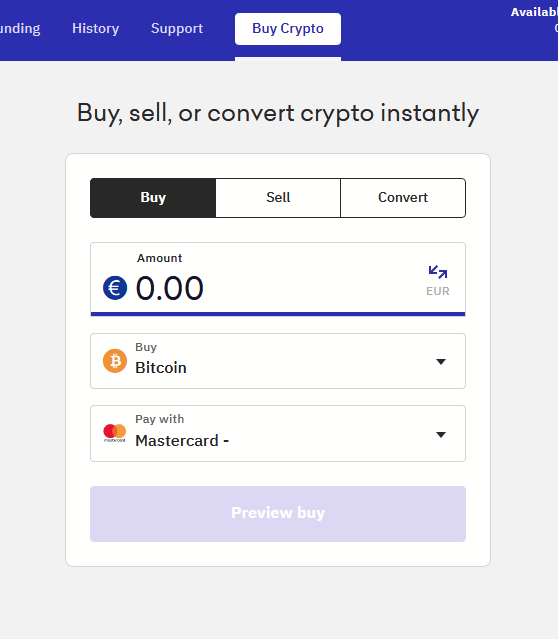Go to the Funding tab
Image resolution: width=558 pixels, height=639 pixels.
tap(20, 29)
